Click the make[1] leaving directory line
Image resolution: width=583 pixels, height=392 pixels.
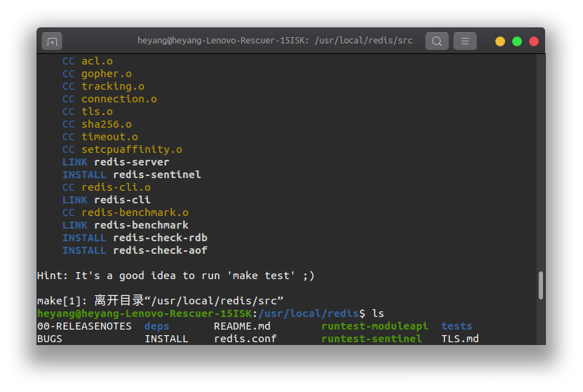tap(160, 300)
